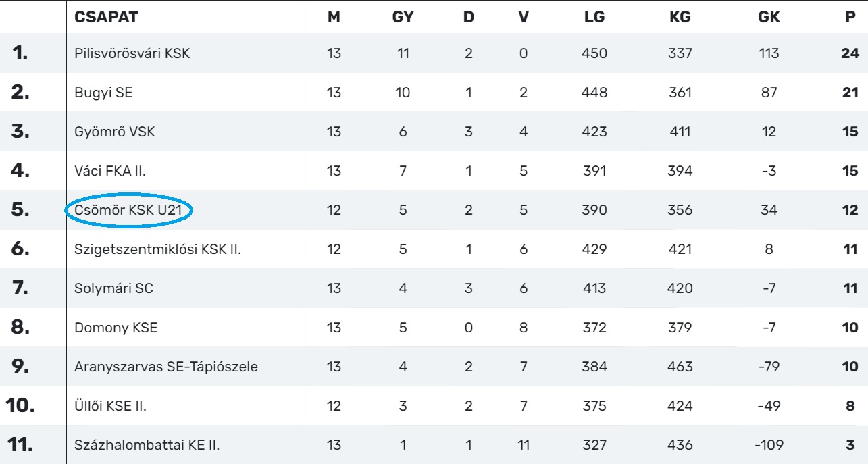Select the circled Csömör KSK U21 team
The width and height of the screenshot is (868, 464).
coord(128,211)
